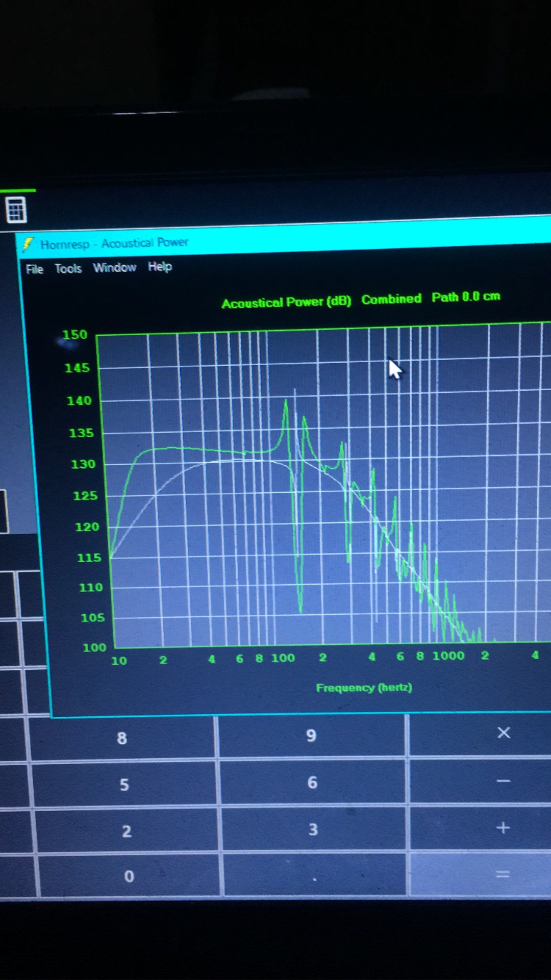Click the minus key on Calculator

tap(504, 781)
